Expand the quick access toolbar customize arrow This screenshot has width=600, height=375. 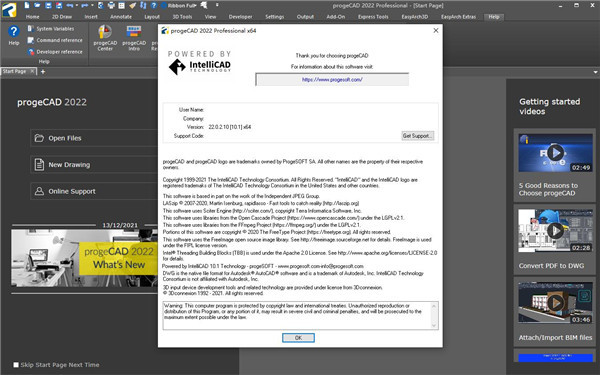click(217, 5)
